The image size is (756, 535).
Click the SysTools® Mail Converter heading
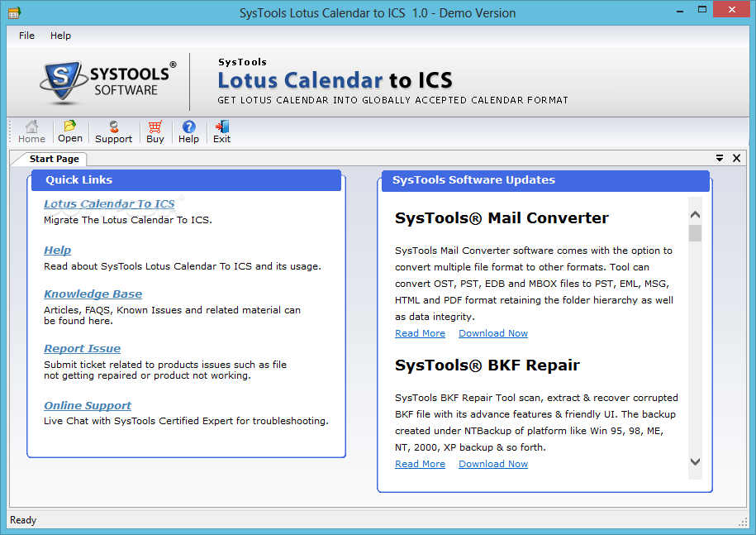tap(502, 218)
